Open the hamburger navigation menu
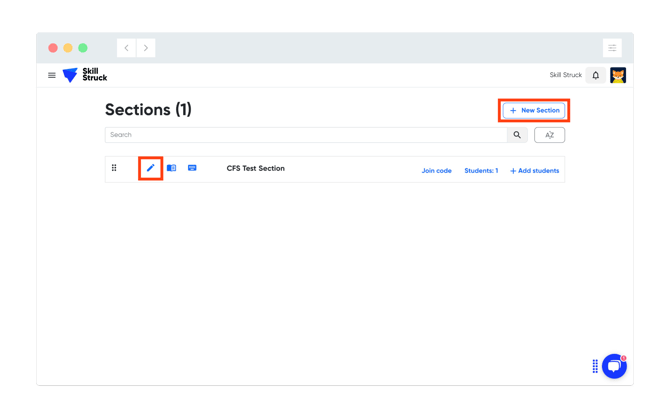The image size is (670, 418). tap(52, 75)
